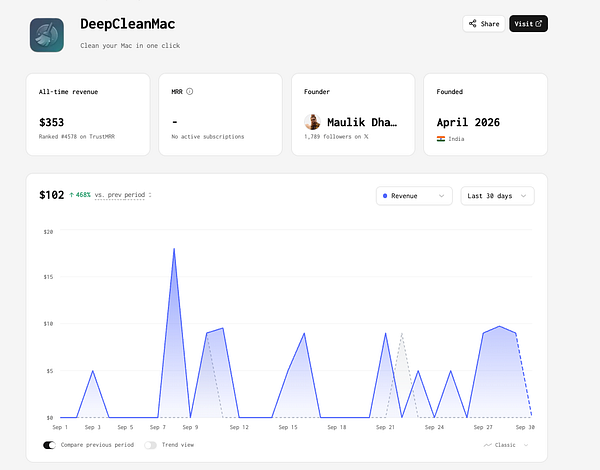Click the No active subscriptions text
600x470 pixels.
(207, 137)
